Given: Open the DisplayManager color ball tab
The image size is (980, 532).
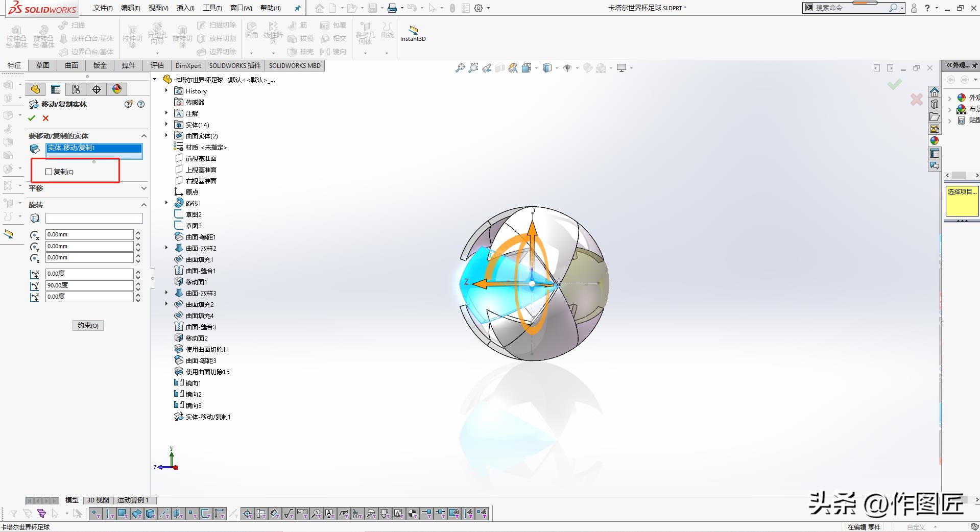Looking at the screenshot, I should click(117, 89).
